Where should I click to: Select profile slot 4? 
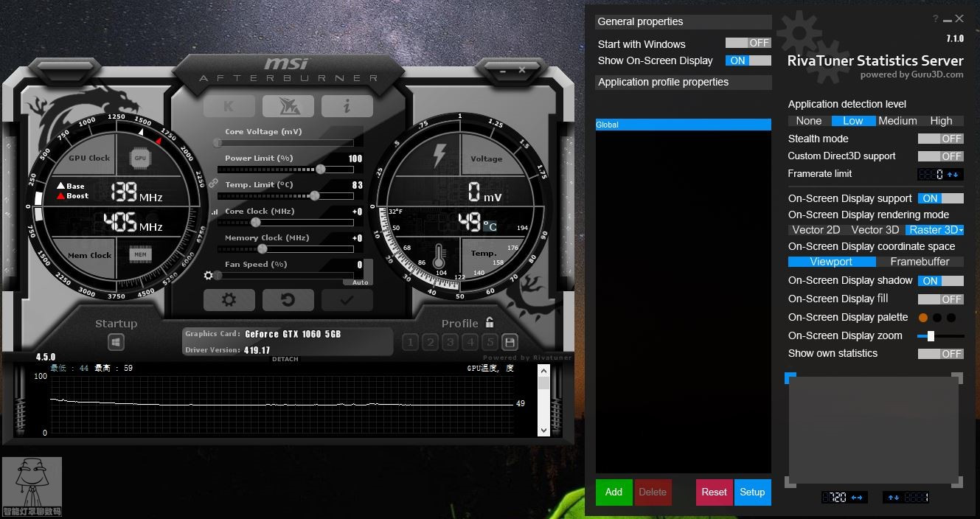click(x=470, y=342)
